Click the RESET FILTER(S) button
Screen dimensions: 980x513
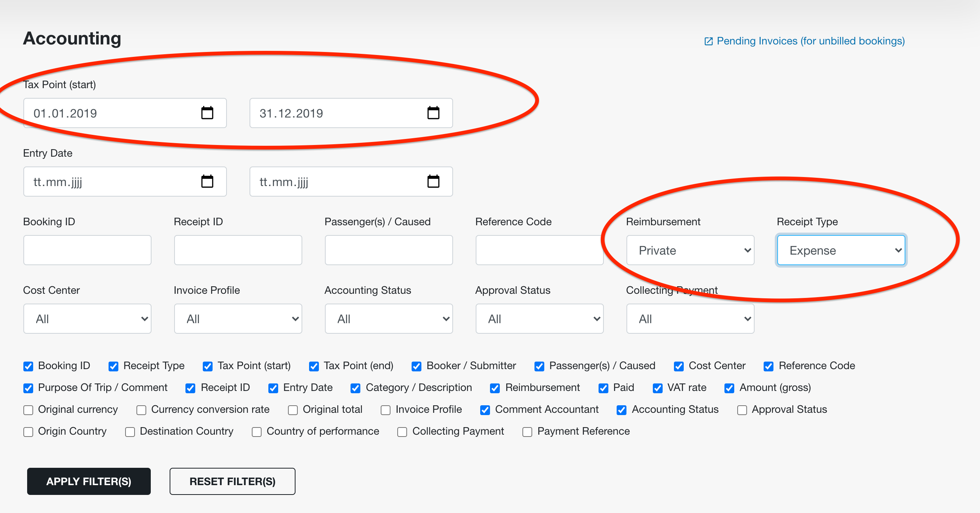click(x=233, y=481)
